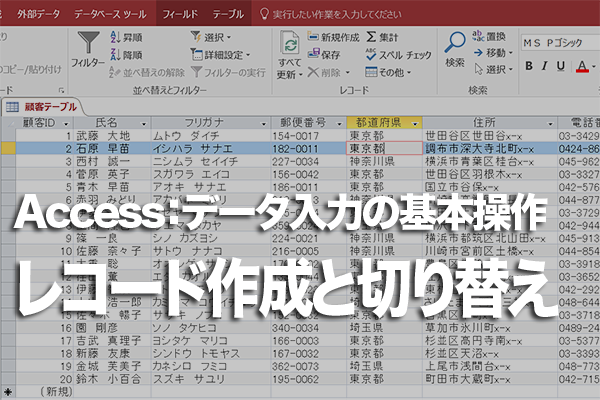
Task: Click the name cell 金城 芙美子
Action: [x=112, y=366]
